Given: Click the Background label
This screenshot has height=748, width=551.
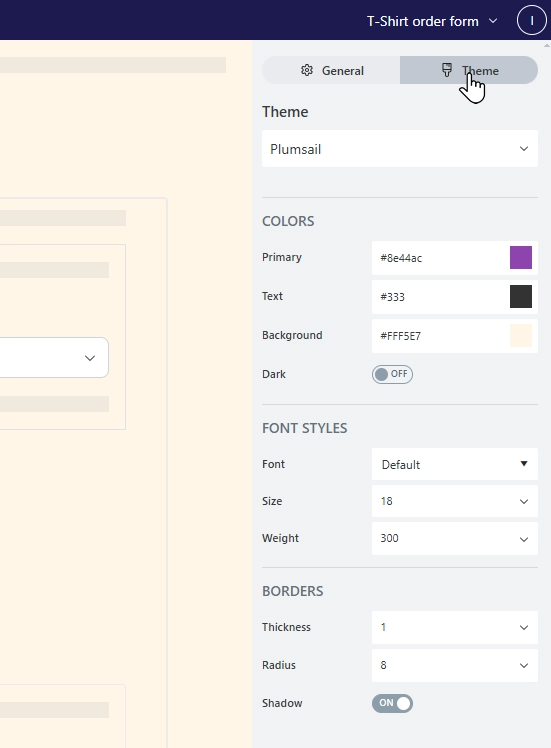Looking at the screenshot, I should click(x=292, y=335).
